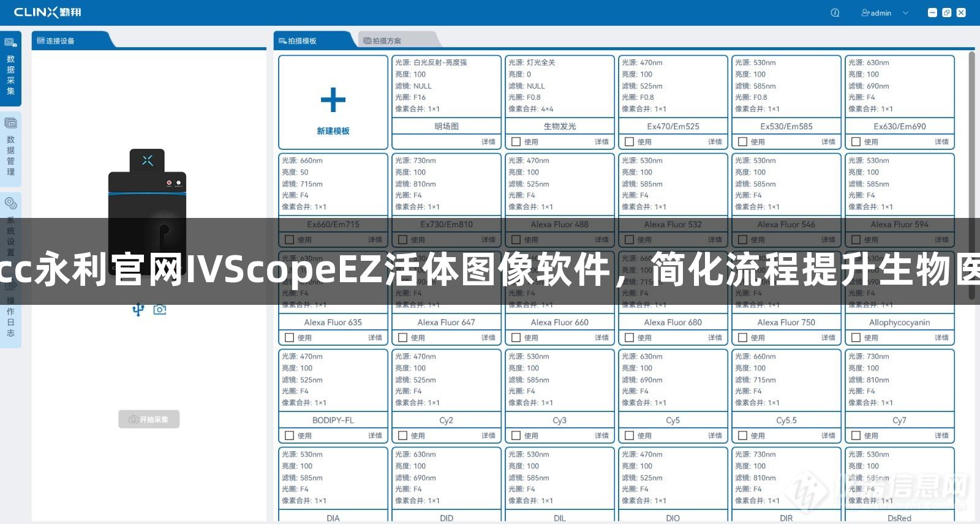Select the 明场图 template name
980x524 pixels.
447,127
